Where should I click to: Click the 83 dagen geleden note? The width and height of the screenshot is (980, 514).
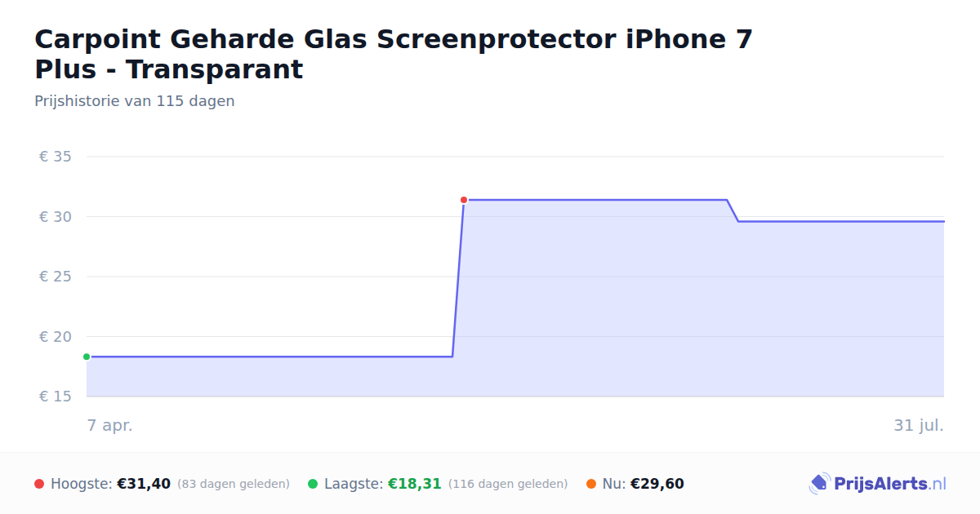[x=234, y=485]
